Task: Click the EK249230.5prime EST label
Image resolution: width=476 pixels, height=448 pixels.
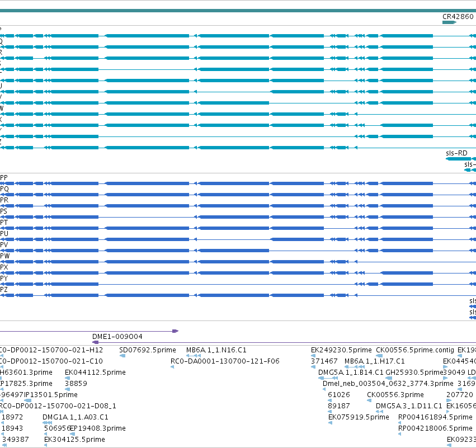Action: click(341, 350)
